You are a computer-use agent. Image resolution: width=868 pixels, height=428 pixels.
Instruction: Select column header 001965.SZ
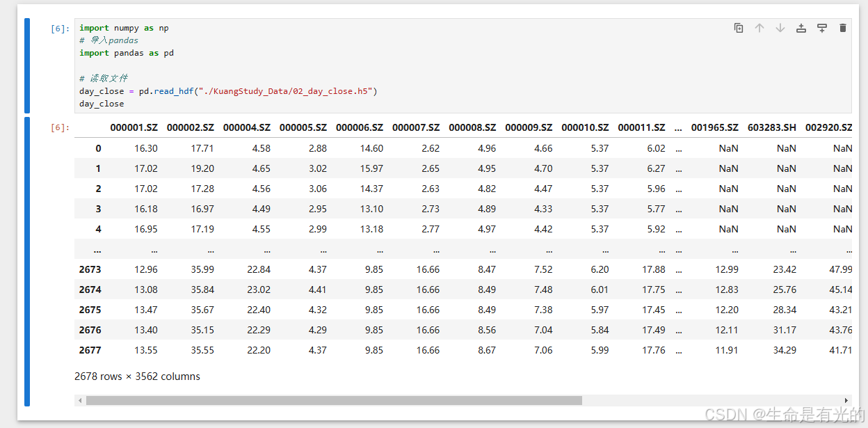[x=714, y=127]
